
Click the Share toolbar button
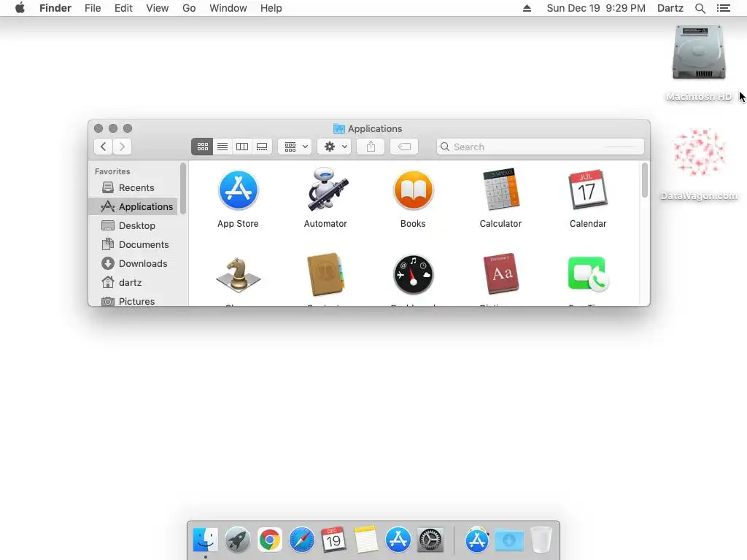[371, 147]
